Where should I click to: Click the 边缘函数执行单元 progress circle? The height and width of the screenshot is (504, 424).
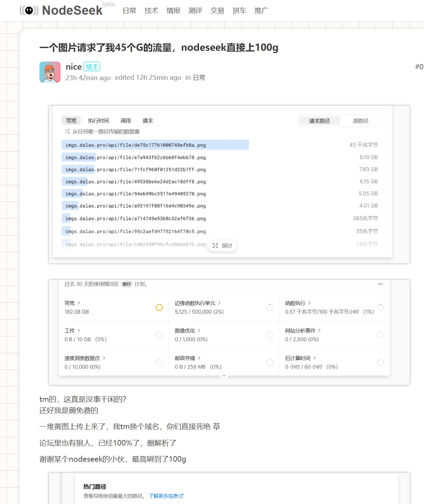[269, 307]
